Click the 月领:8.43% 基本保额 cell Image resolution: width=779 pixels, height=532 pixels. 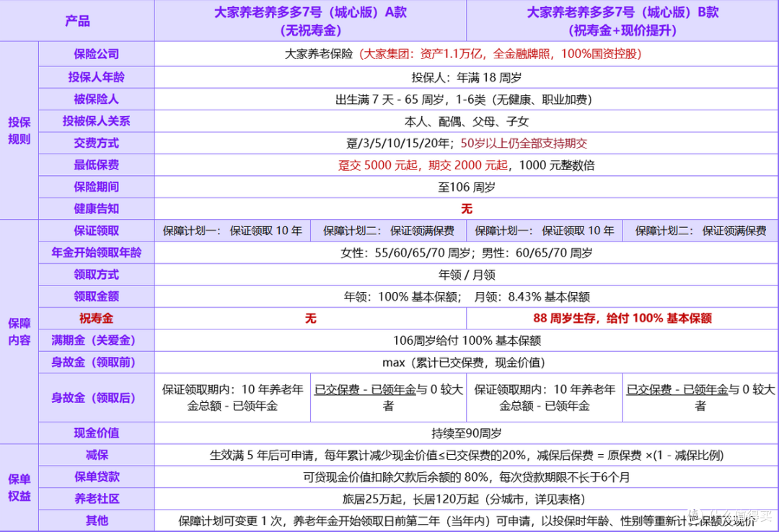click(467, 296)
